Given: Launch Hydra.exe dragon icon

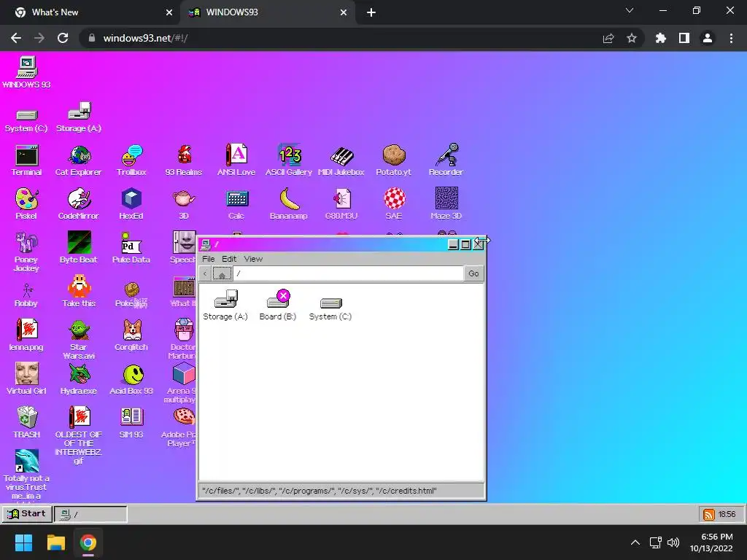Looking at the screenshot, I should (x=79, y=379).
